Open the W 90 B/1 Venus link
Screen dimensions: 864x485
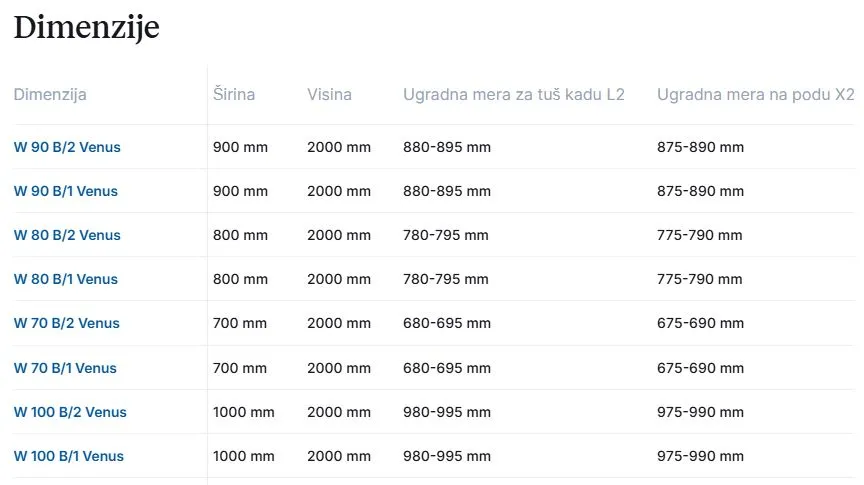pyautogui.click(x=66, y=191)
